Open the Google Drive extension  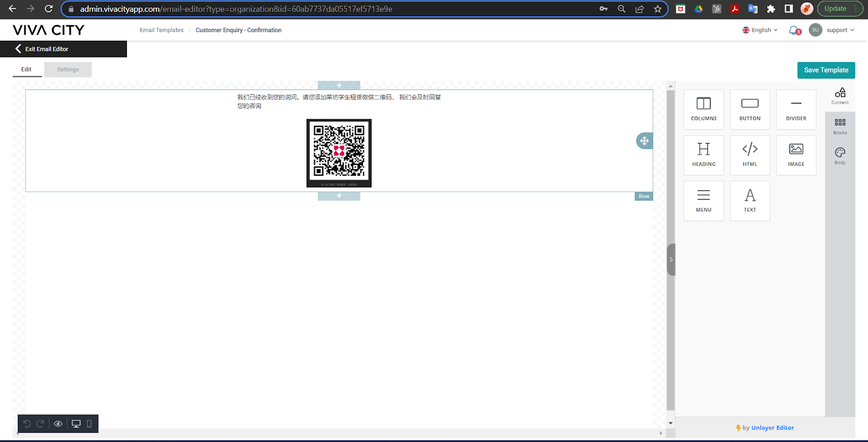pos(699,9)
